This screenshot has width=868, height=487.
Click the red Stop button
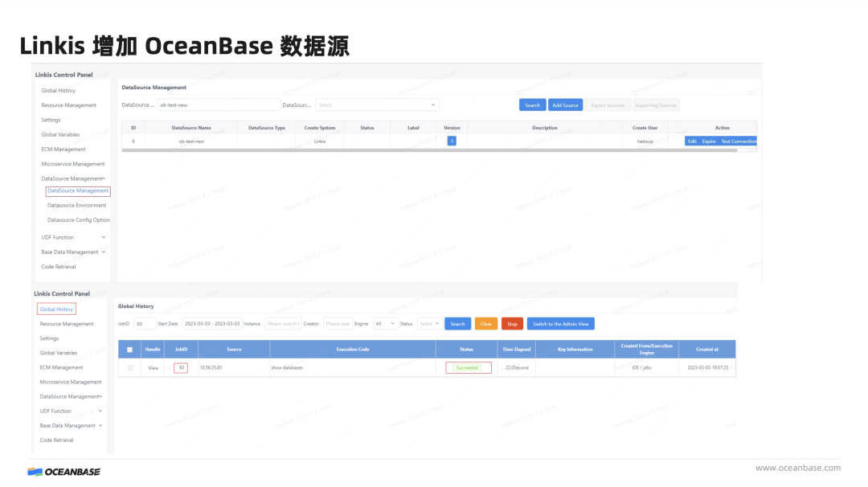click(x=512, y=324)
